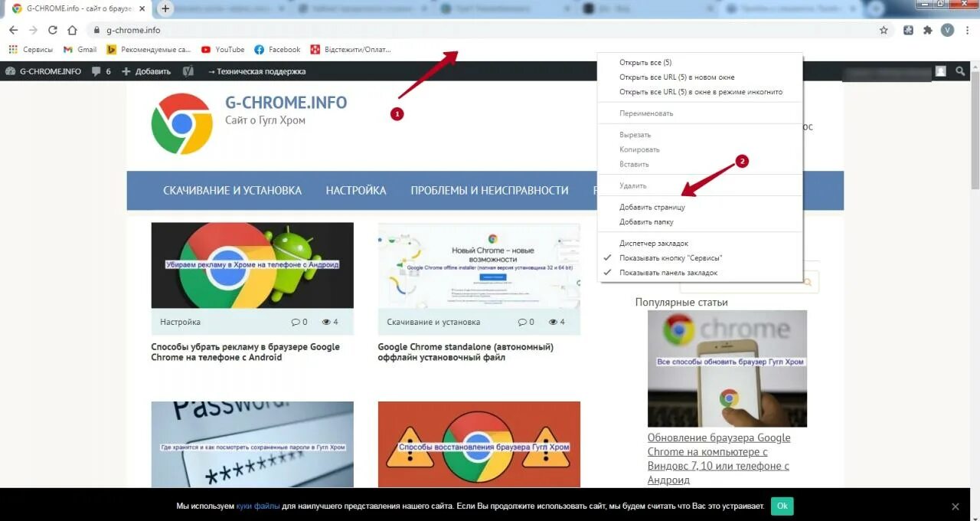The image size is (980, 521).
Task: Click the browser recovery article thumbnail
Action: [479, 444]
